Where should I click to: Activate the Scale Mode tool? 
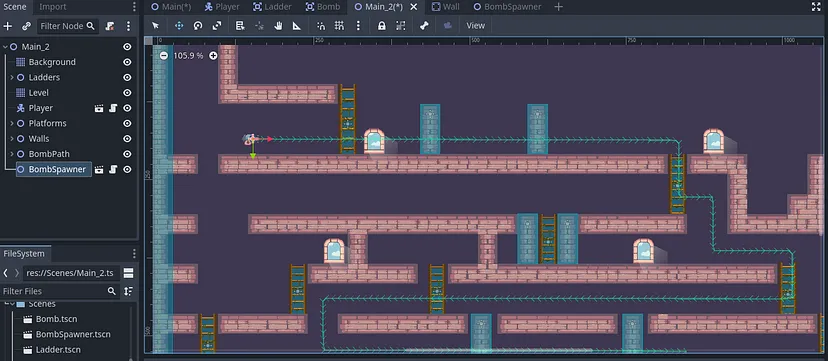click(x=217, y=25)
